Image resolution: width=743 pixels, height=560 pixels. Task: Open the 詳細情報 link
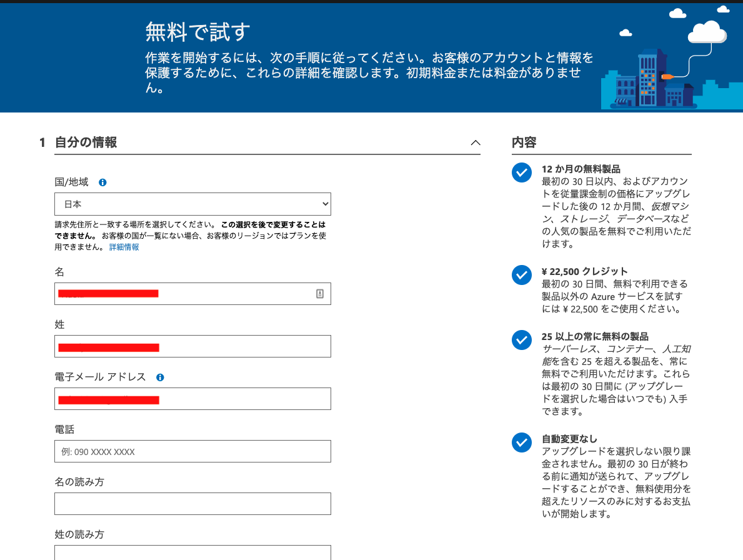[124, 247]
